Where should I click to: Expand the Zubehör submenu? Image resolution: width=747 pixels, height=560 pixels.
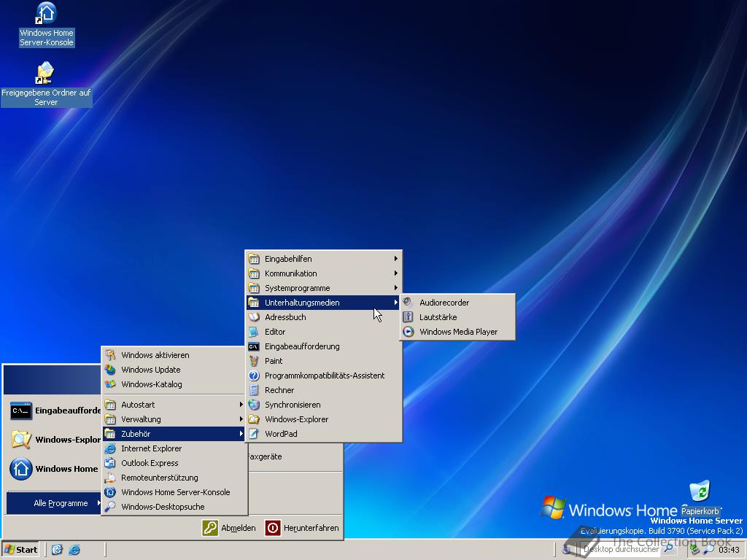pos(174,434)
